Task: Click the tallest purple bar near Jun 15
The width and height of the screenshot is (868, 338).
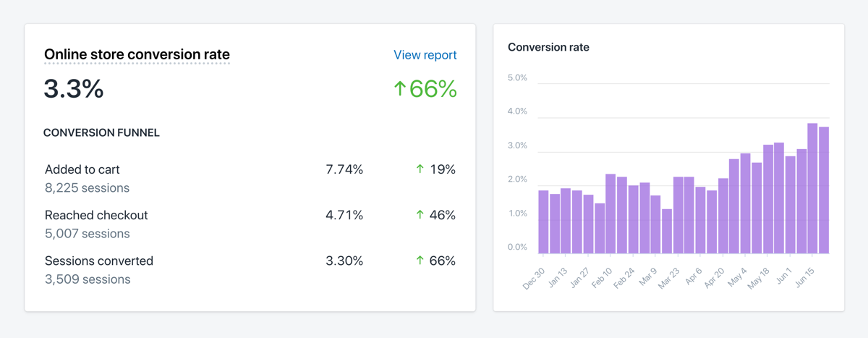Action: [812, 188]
